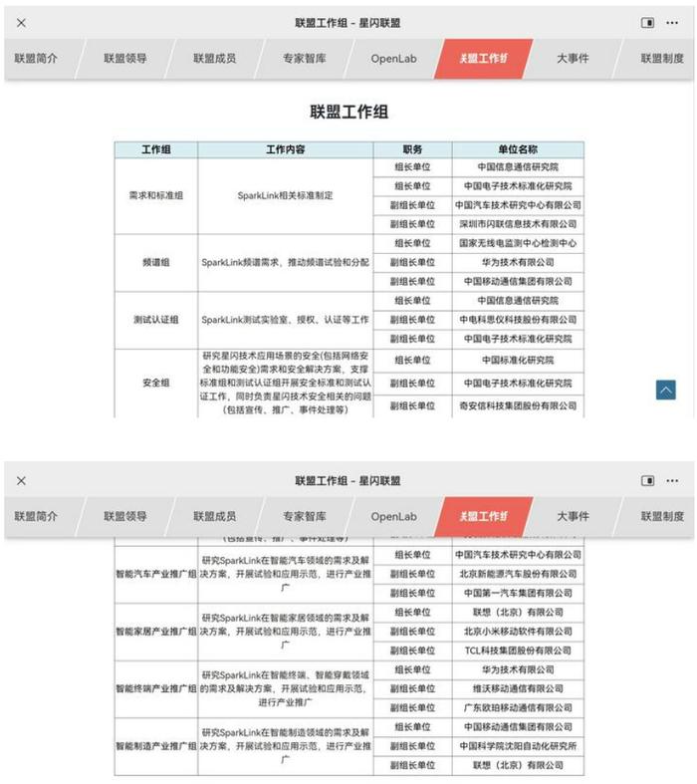Click 中国汽车技术研究中心有限公司 in 智能汽车产业推广组 rows
Screen dimensions: 697x784
click(x=518, y=555)
